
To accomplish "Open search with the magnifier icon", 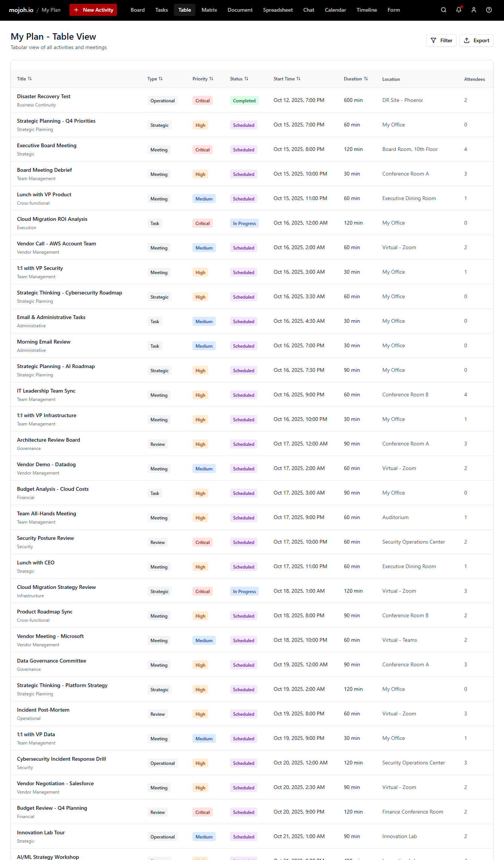I will (444, 10).
